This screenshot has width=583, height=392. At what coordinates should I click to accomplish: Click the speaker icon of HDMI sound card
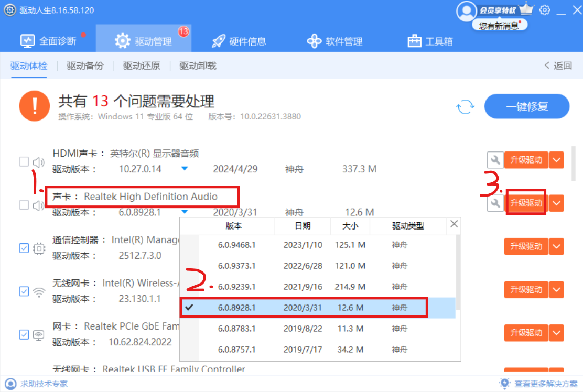click(39, 162)
